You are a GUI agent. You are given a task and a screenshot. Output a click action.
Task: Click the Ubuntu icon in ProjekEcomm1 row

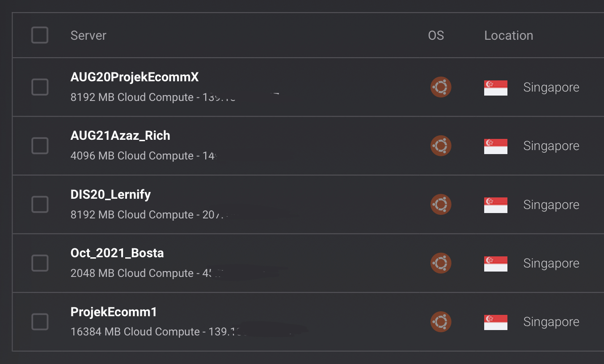441,322
